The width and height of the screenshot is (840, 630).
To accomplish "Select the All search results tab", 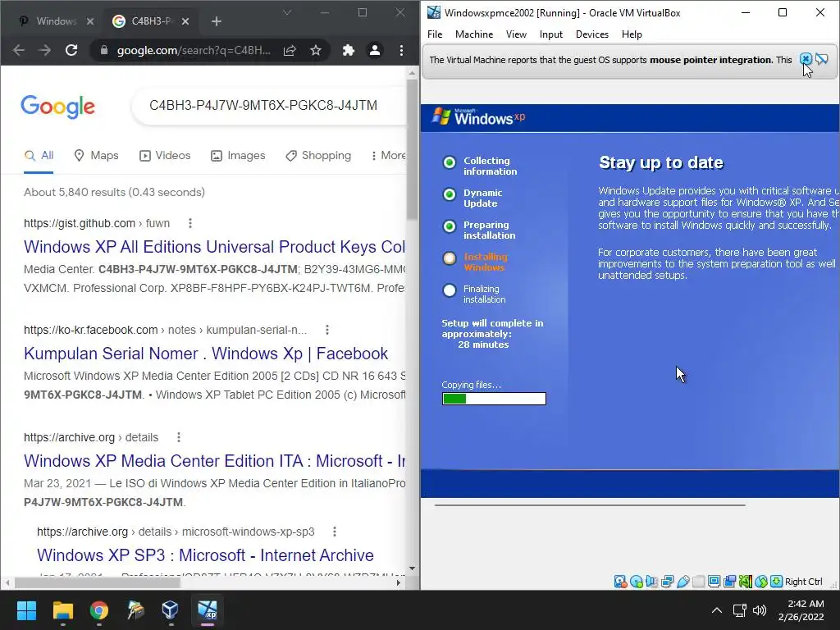I will (x=39, y=155).
